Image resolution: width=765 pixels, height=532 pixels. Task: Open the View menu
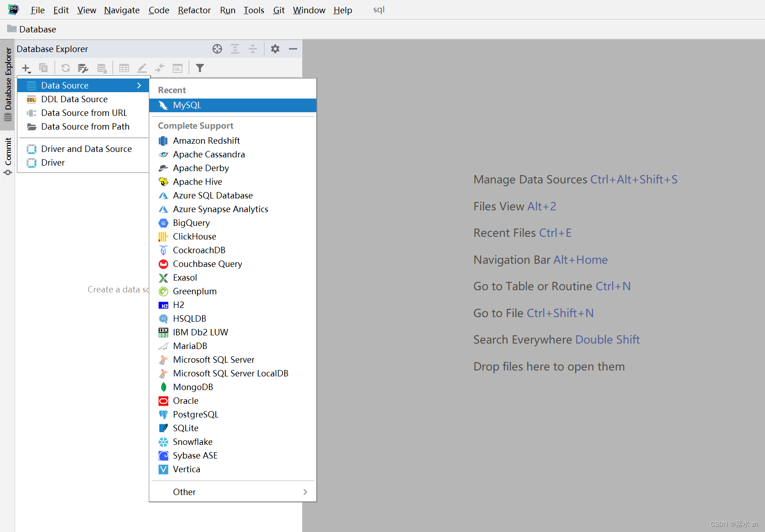coord(87,10)
